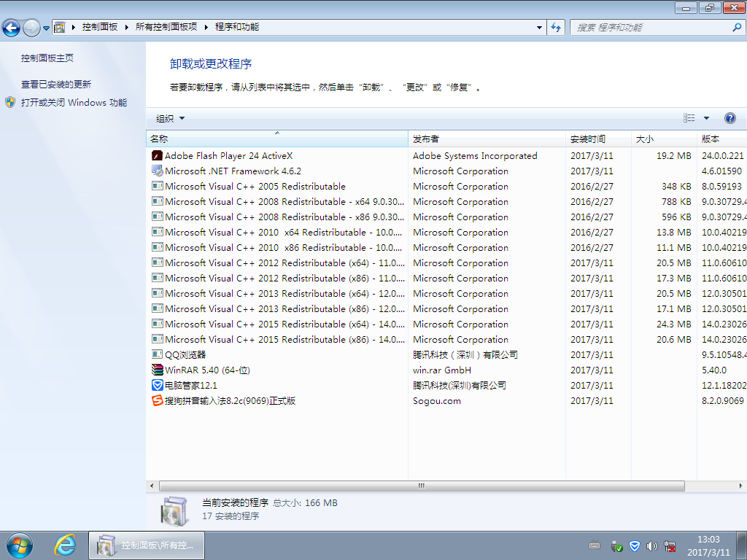
Task: Click the Control Panel icon in address bar
Action: coord(60,27)
